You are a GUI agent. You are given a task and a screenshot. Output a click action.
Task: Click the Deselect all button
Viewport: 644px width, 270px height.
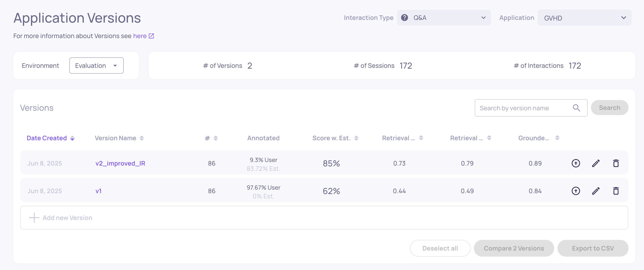pos(440,248)
